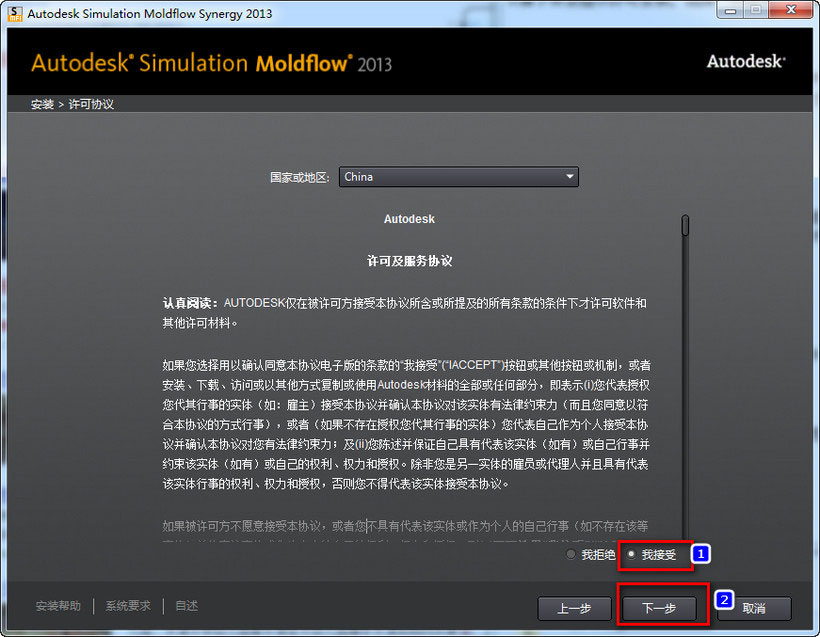Image resolution: width=820 pixels, height=637 pixels.
Task: Click the 许可协议 breadcrumb text
Action: [91, 104]
